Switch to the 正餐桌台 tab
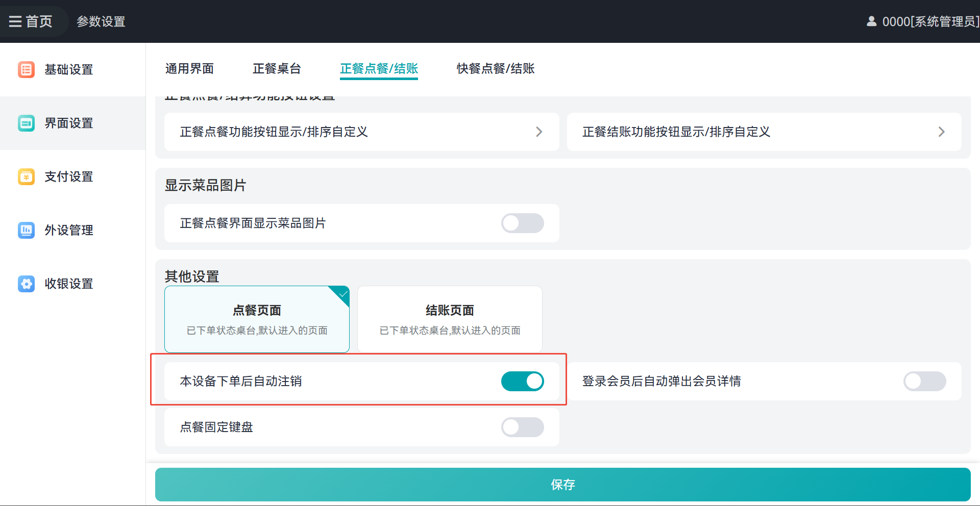 (277, 68)
